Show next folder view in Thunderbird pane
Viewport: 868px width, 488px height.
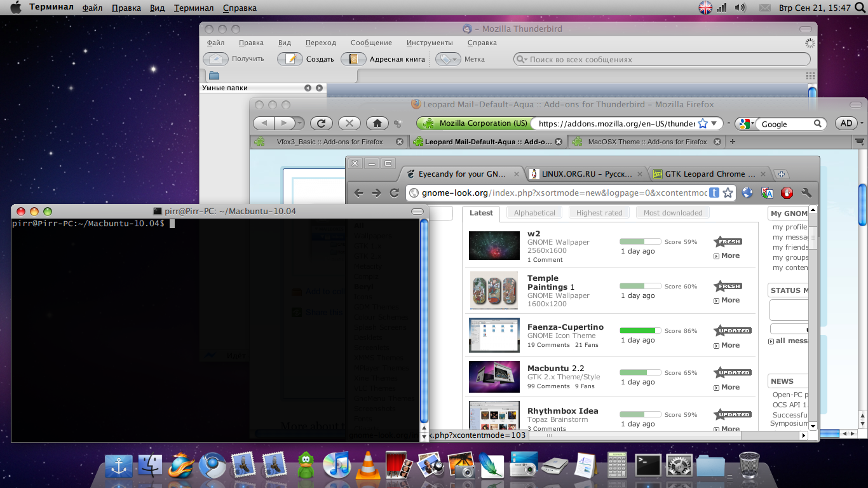coord(319,88)
